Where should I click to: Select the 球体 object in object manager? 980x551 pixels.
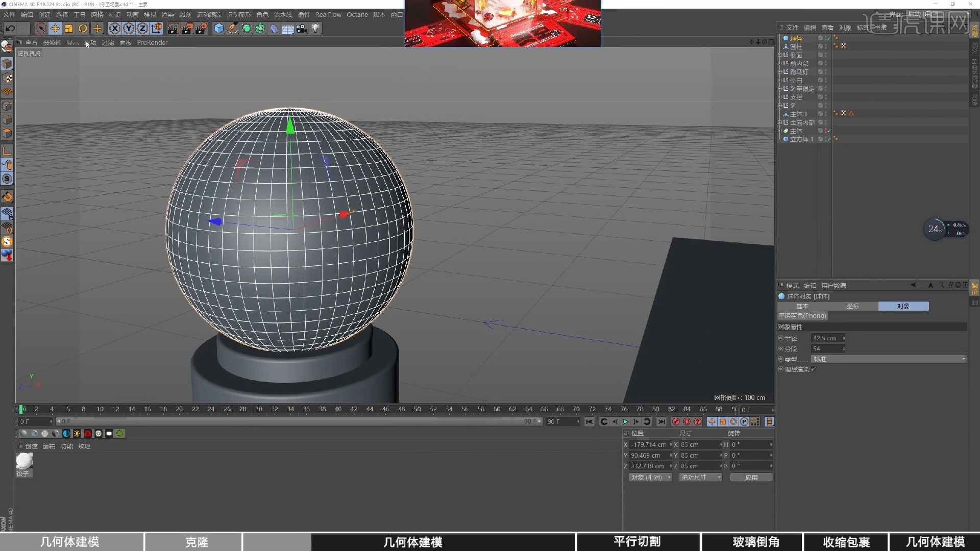tap(796, 38)
